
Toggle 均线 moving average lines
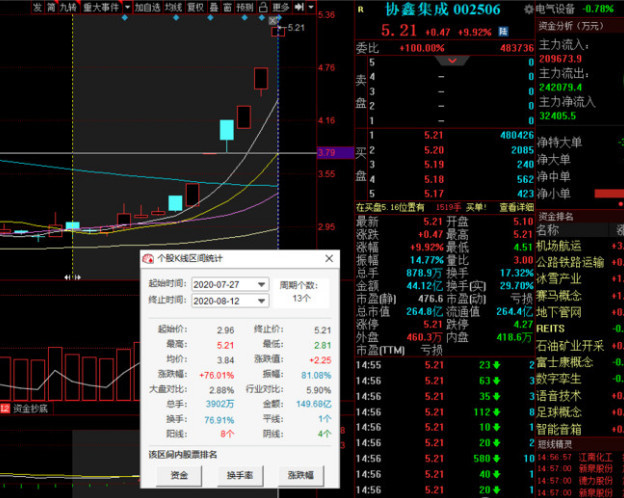174,7
